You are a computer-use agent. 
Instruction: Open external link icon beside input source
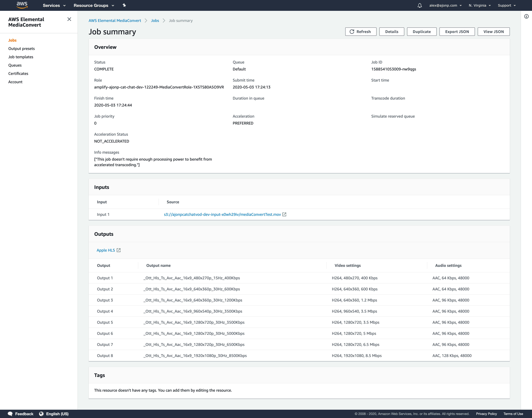284,214
